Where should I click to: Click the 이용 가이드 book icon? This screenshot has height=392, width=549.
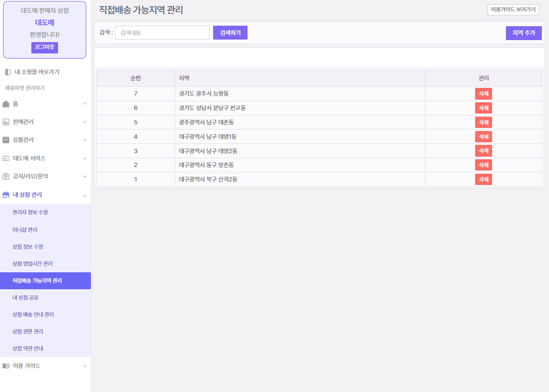[6, 366]
